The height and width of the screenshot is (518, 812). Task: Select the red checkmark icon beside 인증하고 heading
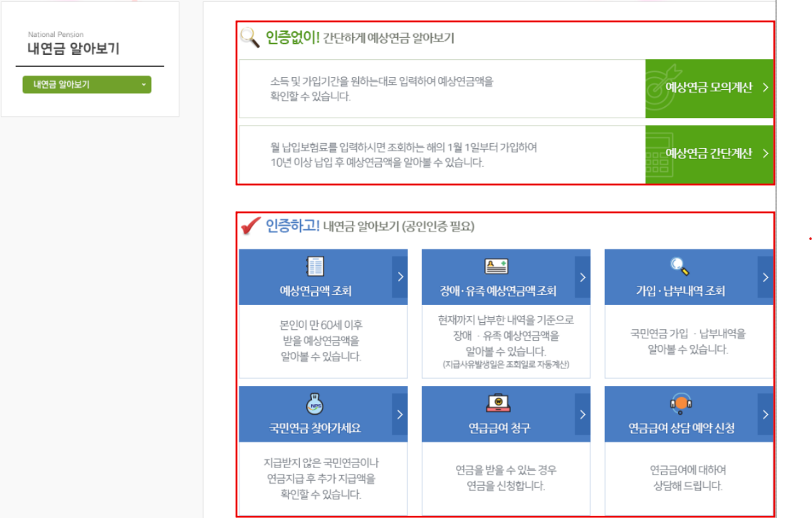(250, 223)
